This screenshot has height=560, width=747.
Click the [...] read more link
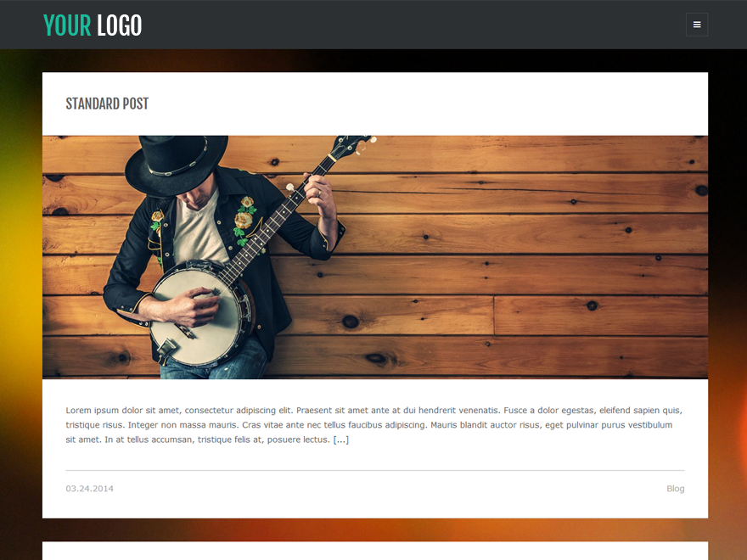click(x=341, y=440)
